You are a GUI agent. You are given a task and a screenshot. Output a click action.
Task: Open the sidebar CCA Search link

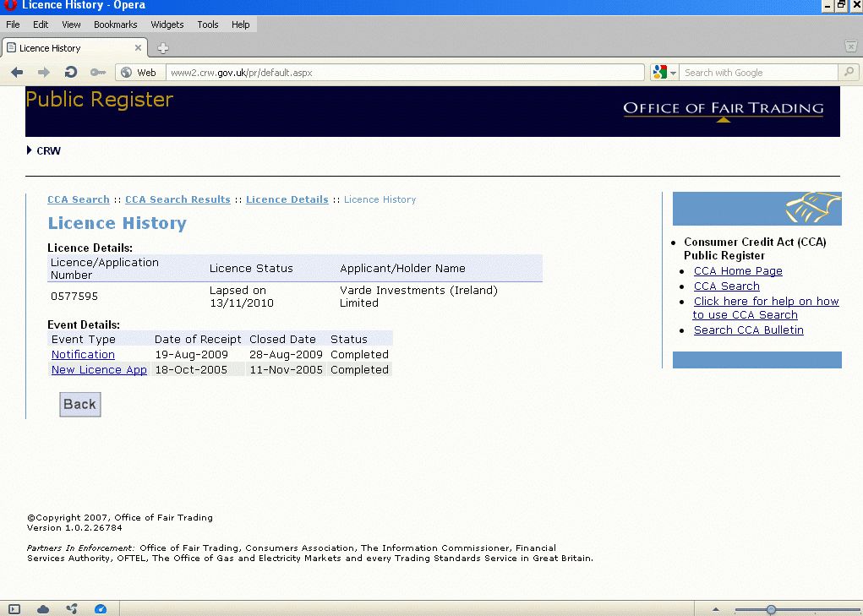727,286
